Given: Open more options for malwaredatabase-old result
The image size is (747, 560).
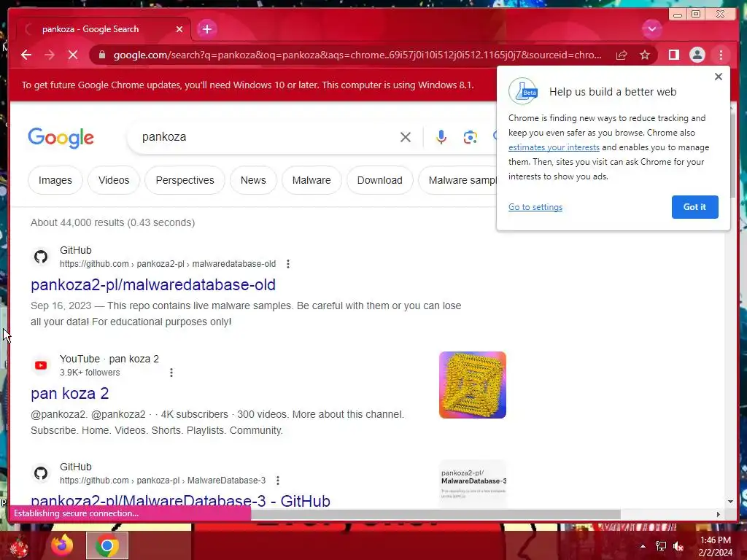Looking at the screenshot, I should point(287,264).
